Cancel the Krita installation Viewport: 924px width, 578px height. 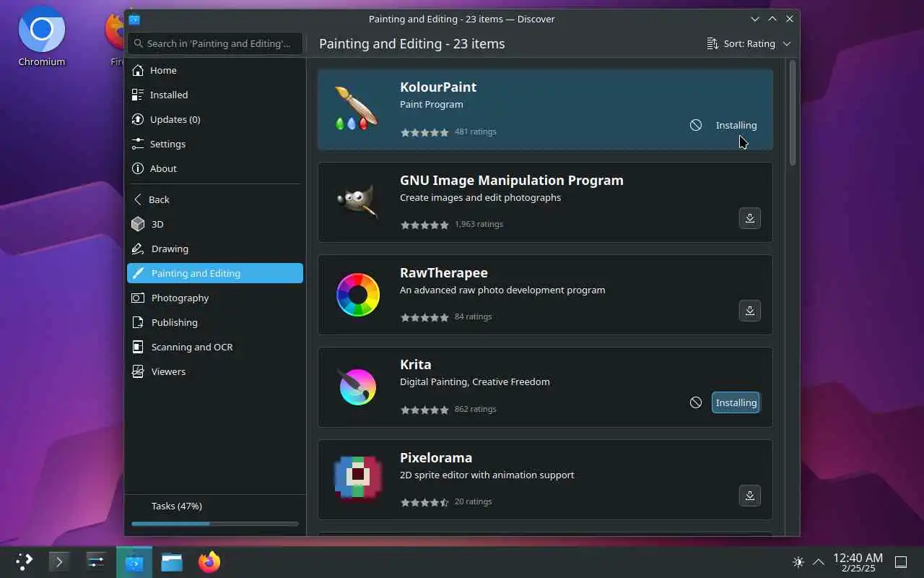[695, 402]
